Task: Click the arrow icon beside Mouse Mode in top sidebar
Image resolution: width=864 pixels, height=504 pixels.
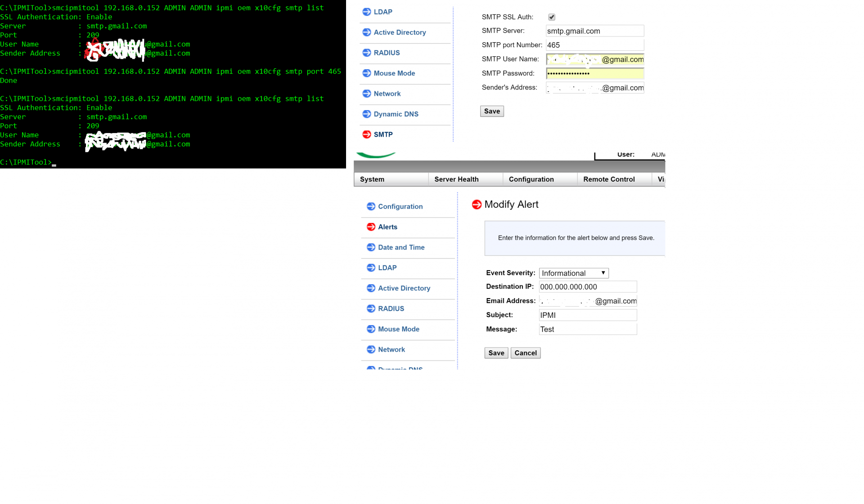Action: click(x=366, y=73)
